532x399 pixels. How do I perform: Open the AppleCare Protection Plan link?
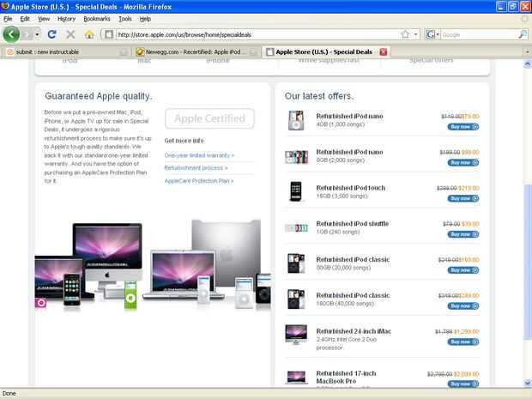click(199, 181)
